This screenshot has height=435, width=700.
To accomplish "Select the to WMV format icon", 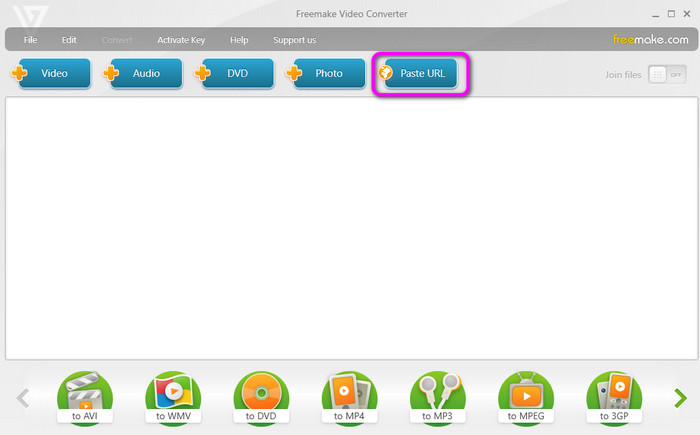I will pyautogui.click(x=173, y=397).
